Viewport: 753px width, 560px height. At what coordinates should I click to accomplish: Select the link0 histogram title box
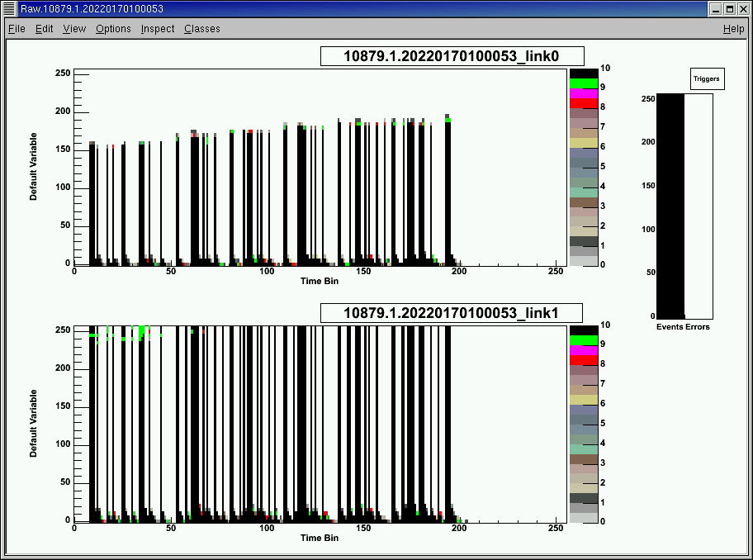click(452, 55)
